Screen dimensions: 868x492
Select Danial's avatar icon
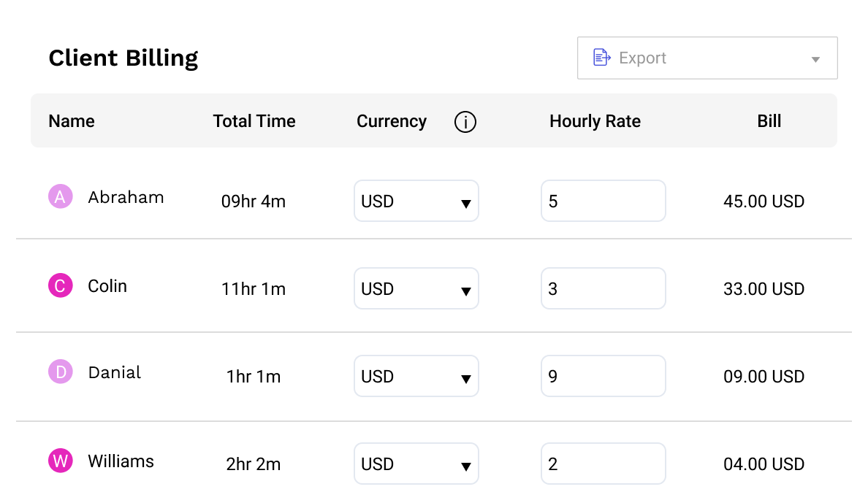point(60,372)
